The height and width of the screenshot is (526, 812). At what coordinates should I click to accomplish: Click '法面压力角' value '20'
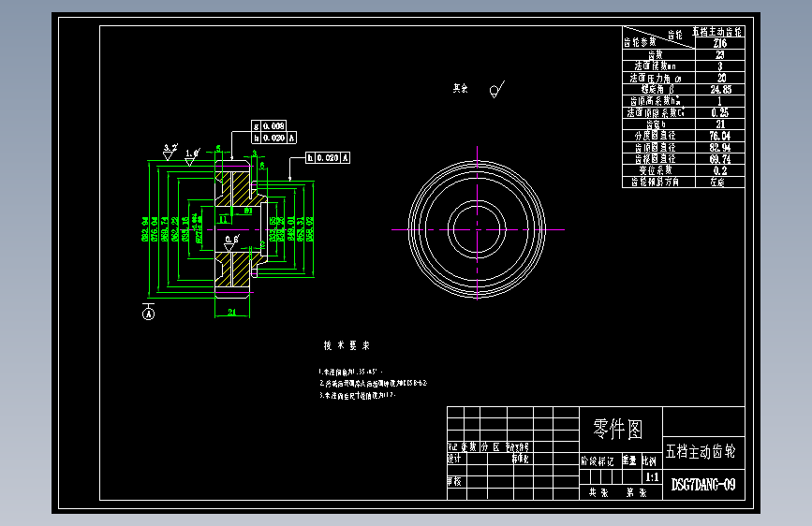pos(721,78)
